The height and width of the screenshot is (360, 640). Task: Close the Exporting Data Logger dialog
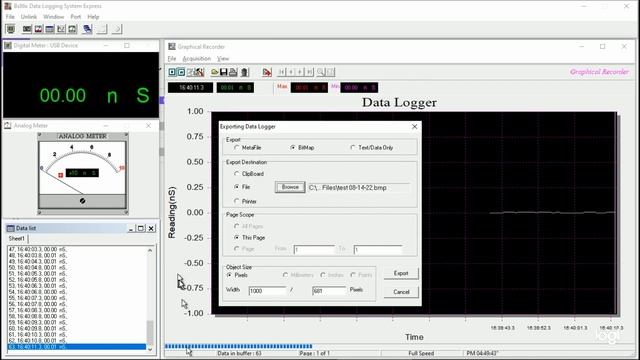click(414, 127)
